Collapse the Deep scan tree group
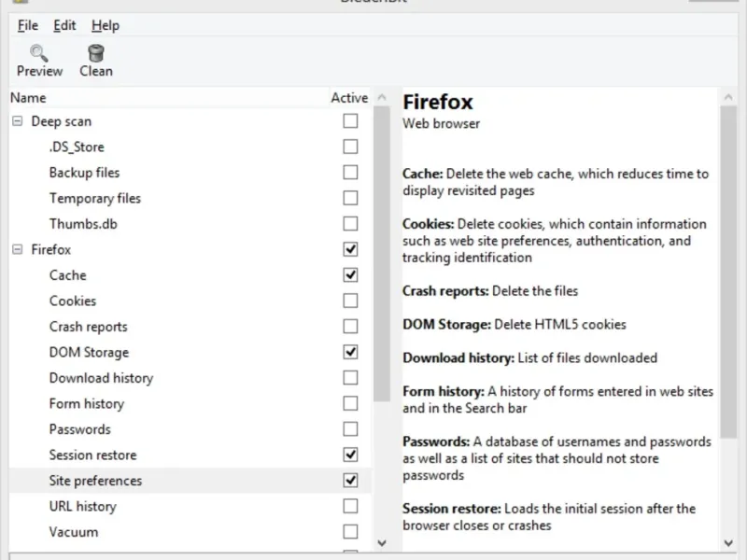 click(17, 121)
